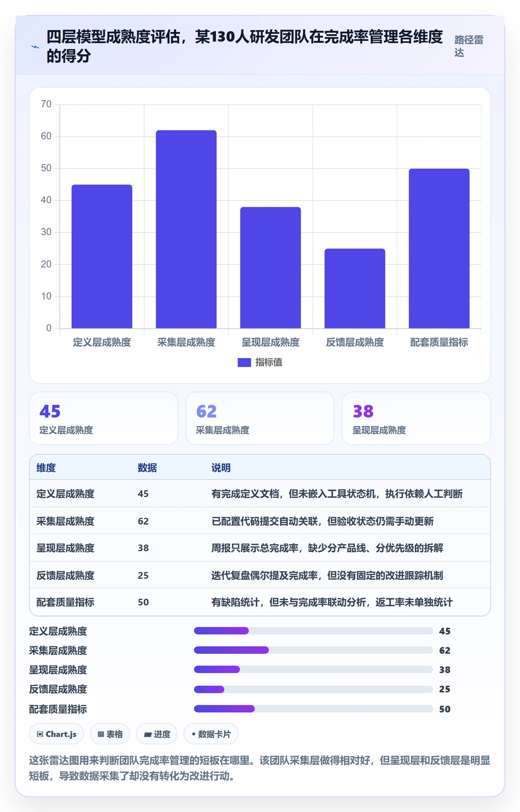Click the y-axis label 70
Screen dimensions: 520x812
46,104
